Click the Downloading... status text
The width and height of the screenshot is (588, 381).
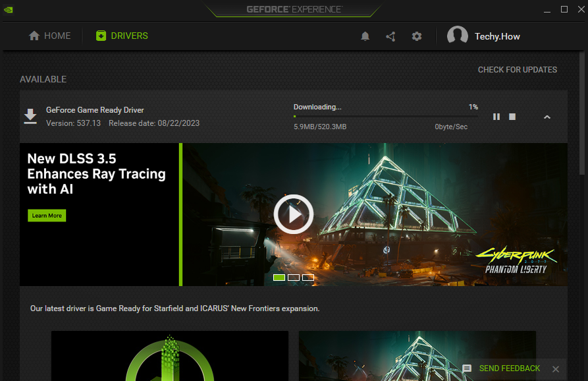[317, 107]
